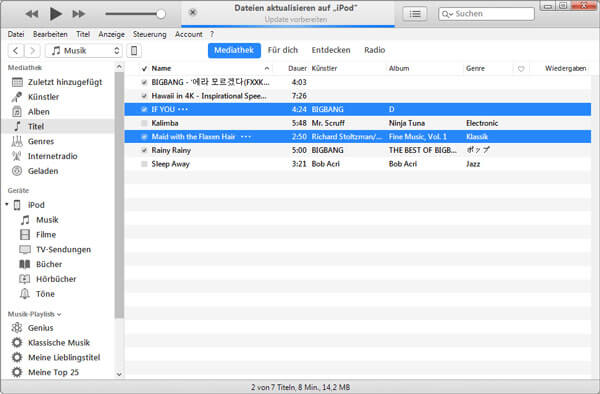
Task: Sort by the Genre column header
Action: point(475,68)
